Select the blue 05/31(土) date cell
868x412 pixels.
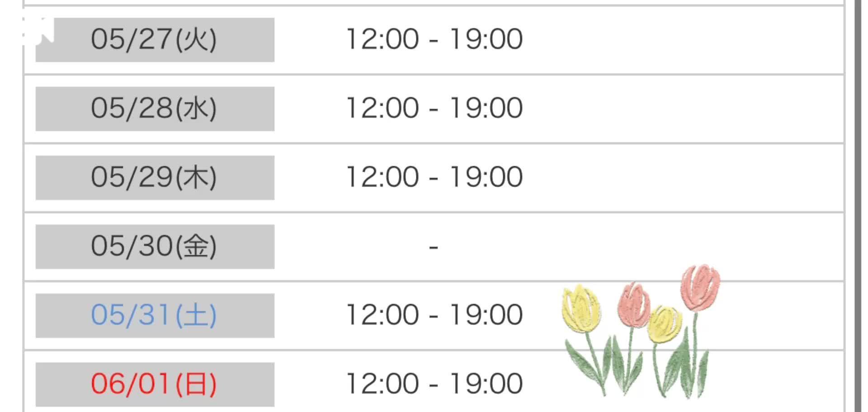click(155, 315)
